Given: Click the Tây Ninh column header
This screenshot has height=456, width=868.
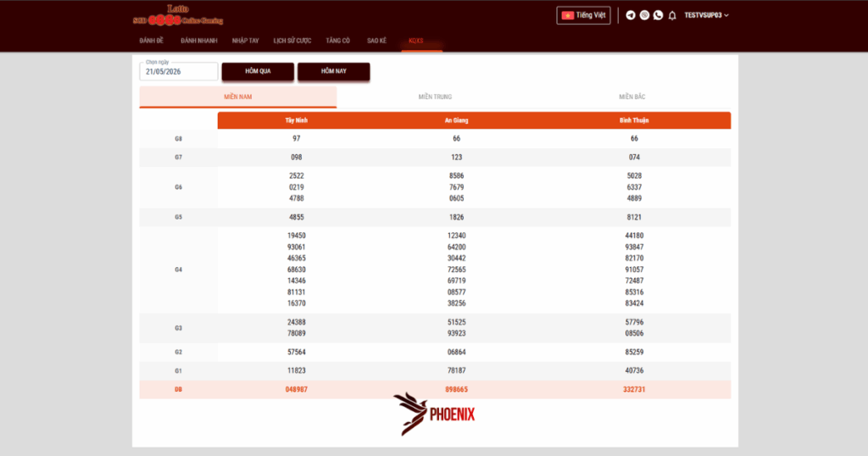Looking at the screenshot, I should pos(296,120).
